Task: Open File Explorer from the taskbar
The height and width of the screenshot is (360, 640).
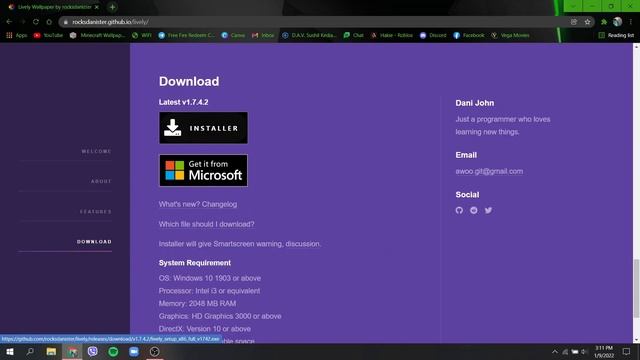Action: tap(51, 351)
